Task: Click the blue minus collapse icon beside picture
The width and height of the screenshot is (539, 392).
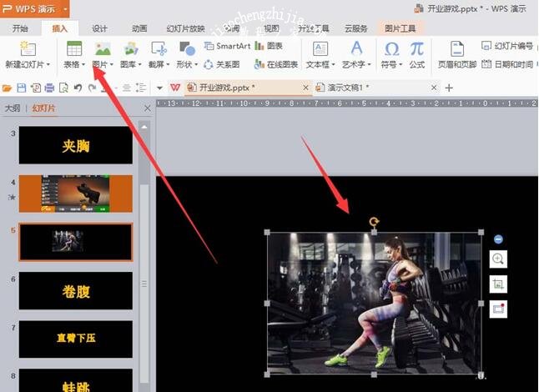Action: pos(498,239)
